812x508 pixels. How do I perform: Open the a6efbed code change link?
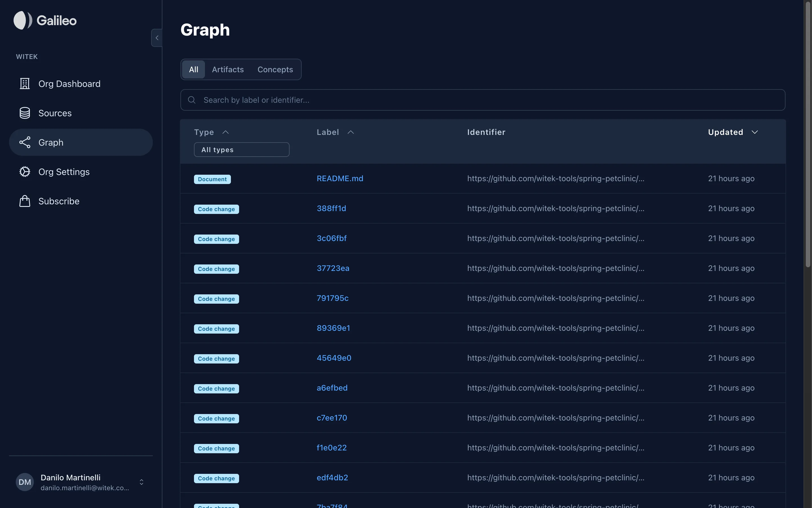(x=332, y=388)
